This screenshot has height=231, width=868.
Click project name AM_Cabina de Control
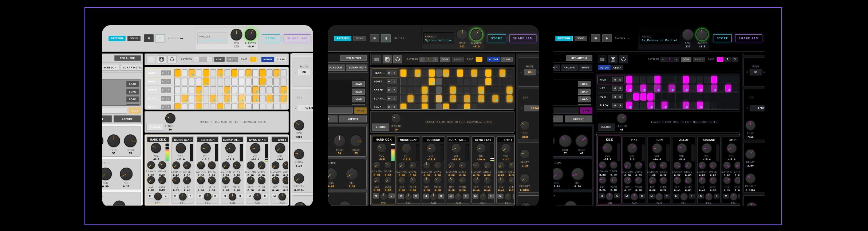click(x=659, y=40)
